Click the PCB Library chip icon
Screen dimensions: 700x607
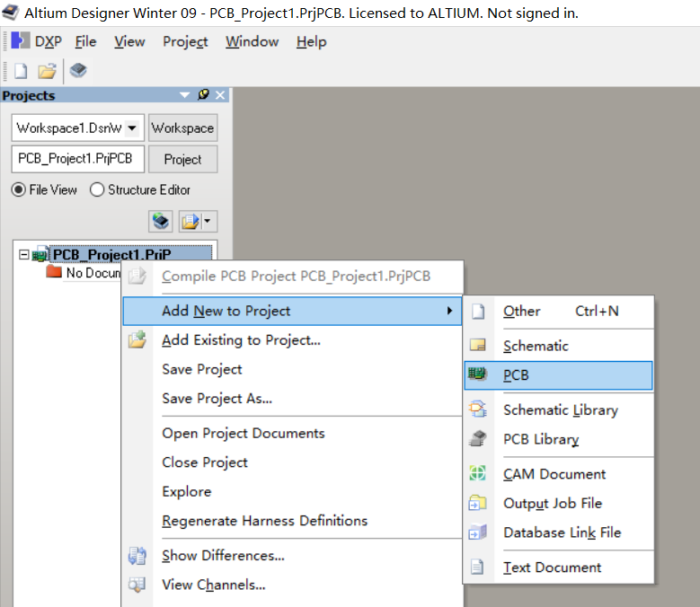pyautogui.click(x=478, y=438)
